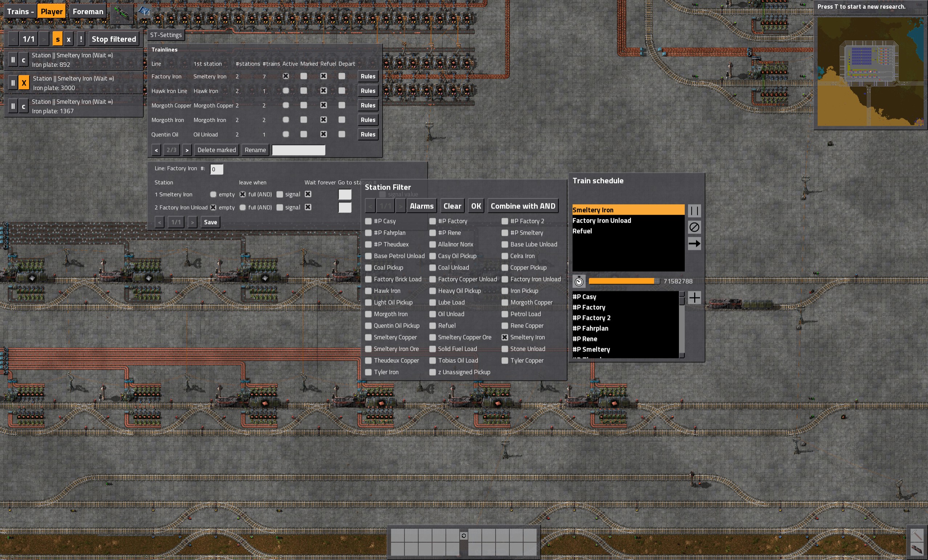928x560 pixels.
Task: Click the plus icon to add station
Action: (x=694, y=298)
